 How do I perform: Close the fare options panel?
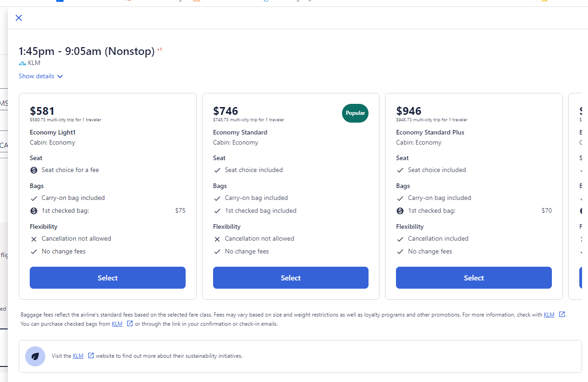click(x=19, y=18)
